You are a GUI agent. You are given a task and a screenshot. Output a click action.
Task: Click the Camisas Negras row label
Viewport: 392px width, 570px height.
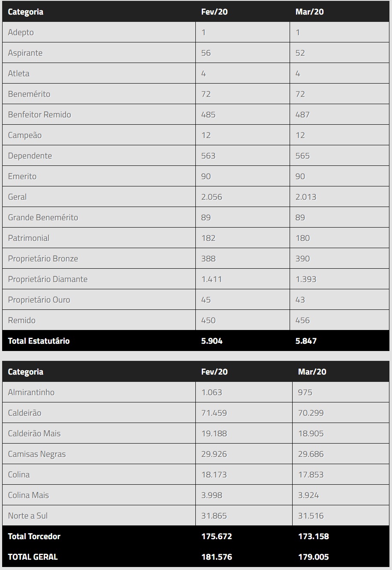37,454
